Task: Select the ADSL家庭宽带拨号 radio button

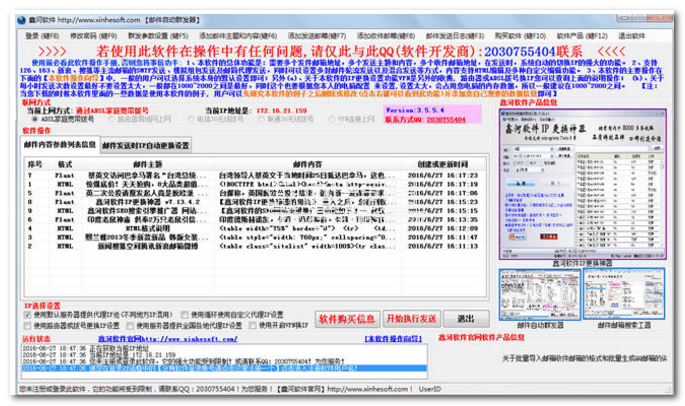Action: (x=35, y=119)
